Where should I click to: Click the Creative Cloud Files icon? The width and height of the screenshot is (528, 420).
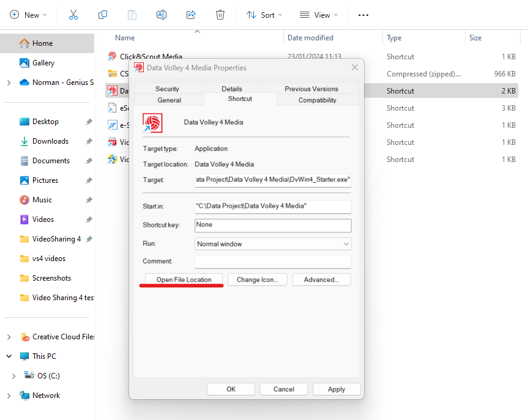pos(25,337)
